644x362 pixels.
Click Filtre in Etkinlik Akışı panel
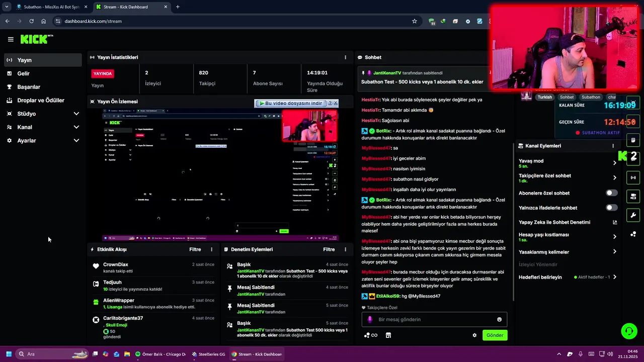(x=195, y=249)
